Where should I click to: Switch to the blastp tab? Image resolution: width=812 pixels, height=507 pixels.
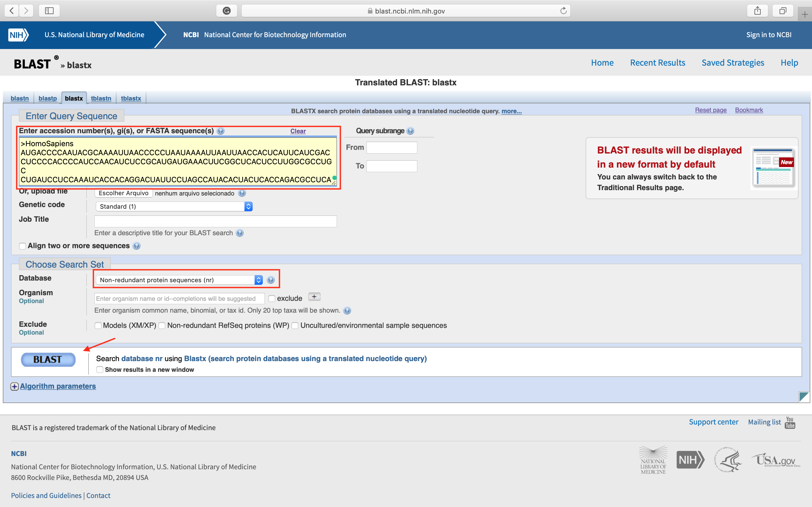[x=47, y=98]
